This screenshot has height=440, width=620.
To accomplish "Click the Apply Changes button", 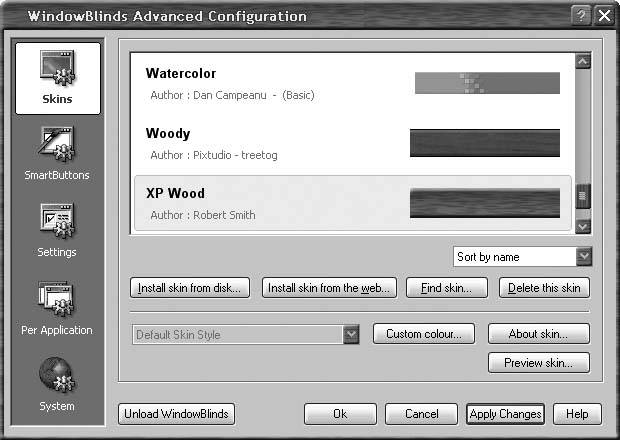I will tap(505, 414).
